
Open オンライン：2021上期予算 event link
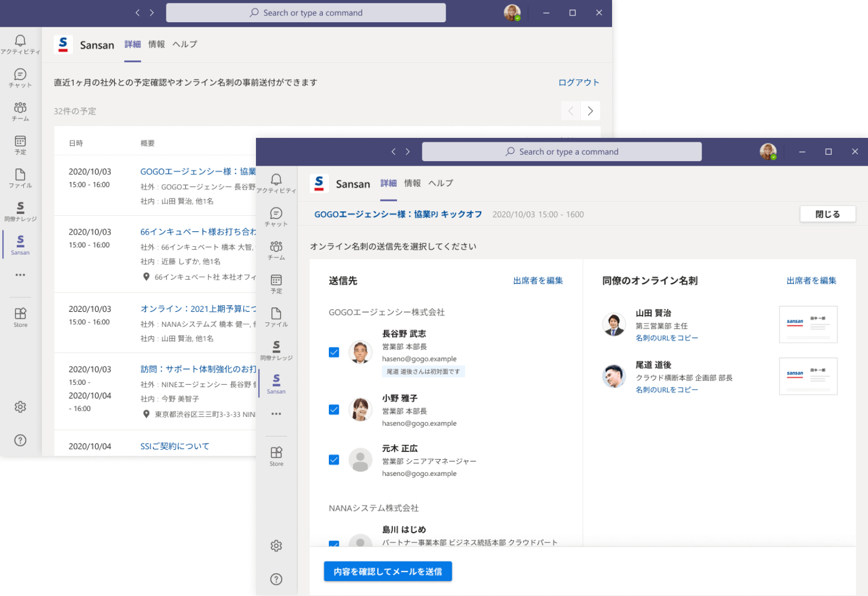point(198,309)
